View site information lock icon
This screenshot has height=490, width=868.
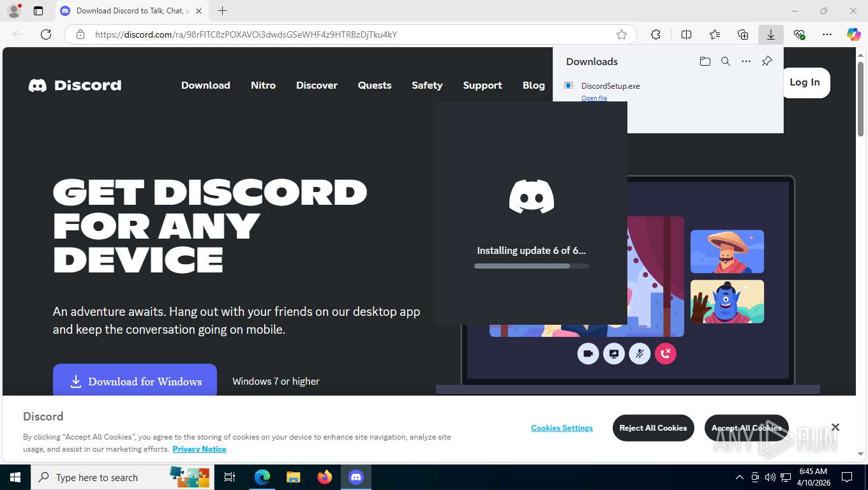coord(80,34)
